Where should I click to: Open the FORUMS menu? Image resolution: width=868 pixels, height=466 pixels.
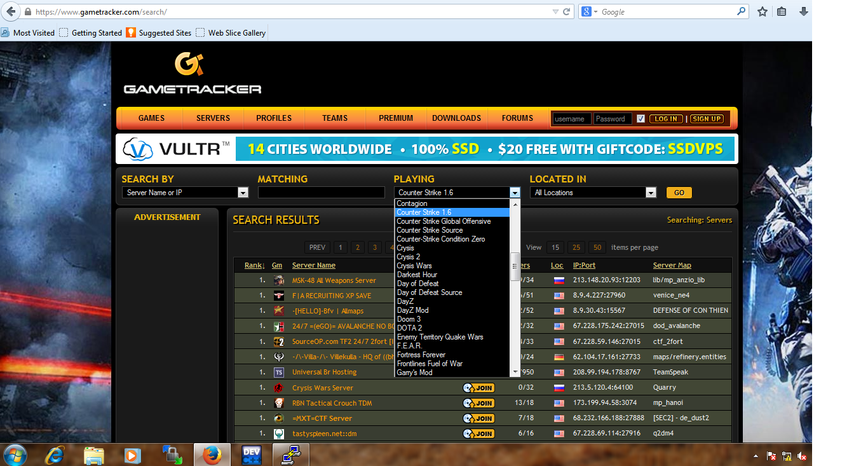click(x=518, y=118)
